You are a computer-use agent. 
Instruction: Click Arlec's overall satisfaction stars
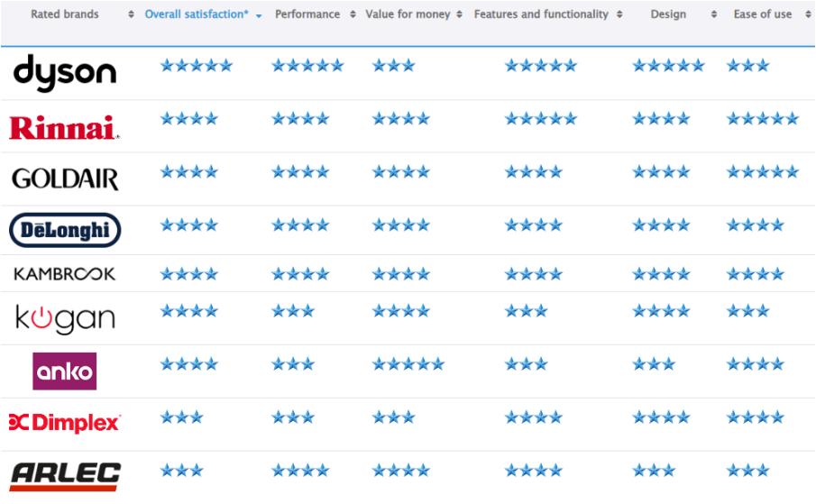pos(181,471)
